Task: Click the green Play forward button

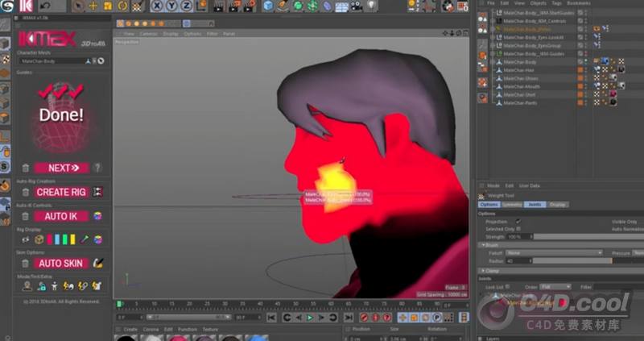Action: (x=310, y=318)
